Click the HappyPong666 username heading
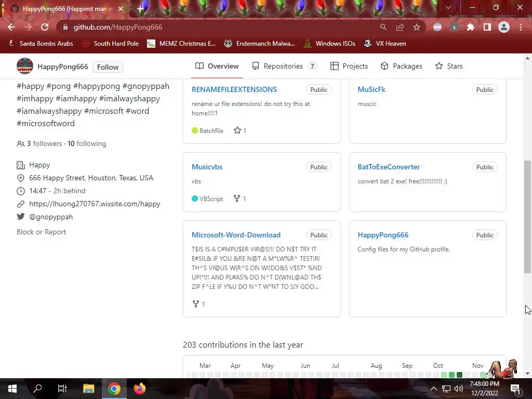 click(x=63, y=67)
